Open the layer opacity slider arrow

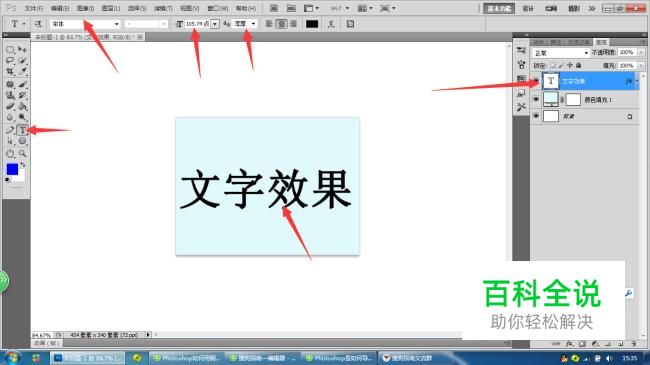click(x=641, y=53)
